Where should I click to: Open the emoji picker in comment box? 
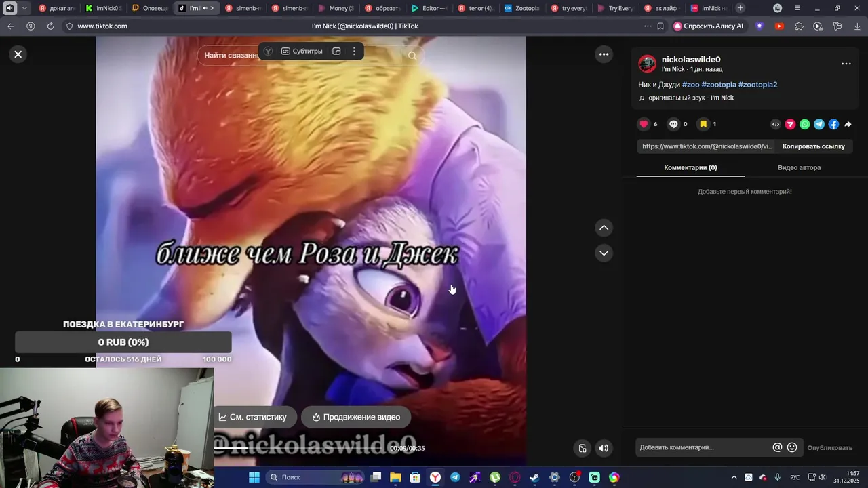pyautogui.click(x=792, y=447)
